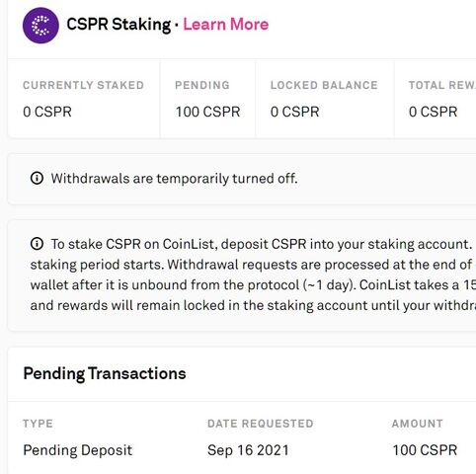Click the purple CSPR coin logo
476x474 pixels.
click(x=40, y=26)
